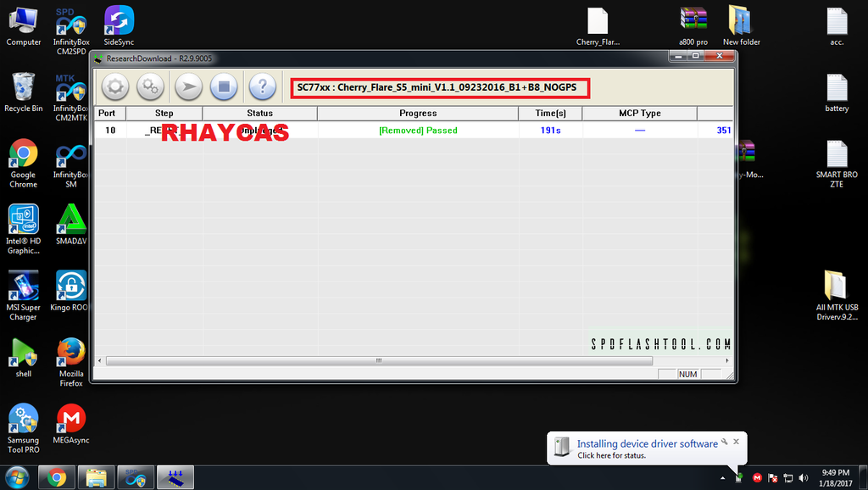Click the Load Packet gear icon
This screenshot has height=490, width=868.
pos(115,86)
